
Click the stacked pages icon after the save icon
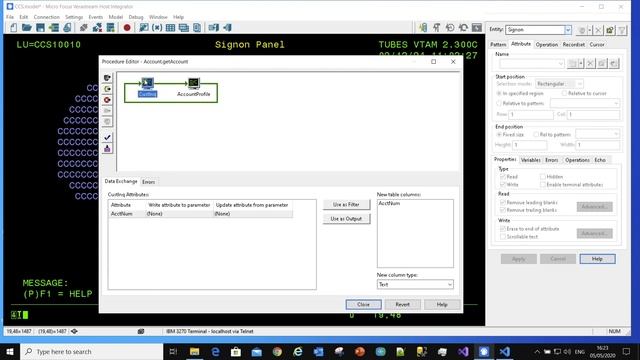[67, 28]
